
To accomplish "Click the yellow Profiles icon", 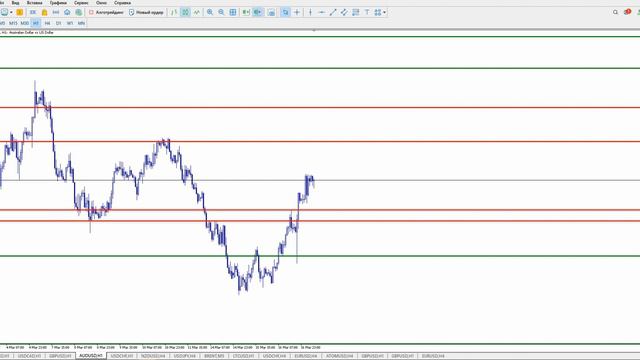I will [x=20, y=12].
